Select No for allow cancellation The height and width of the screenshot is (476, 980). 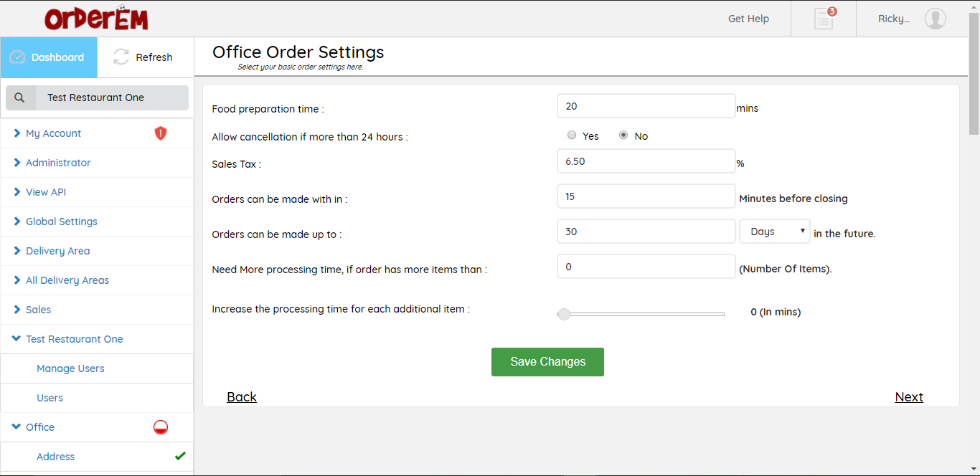click(623, 135)
